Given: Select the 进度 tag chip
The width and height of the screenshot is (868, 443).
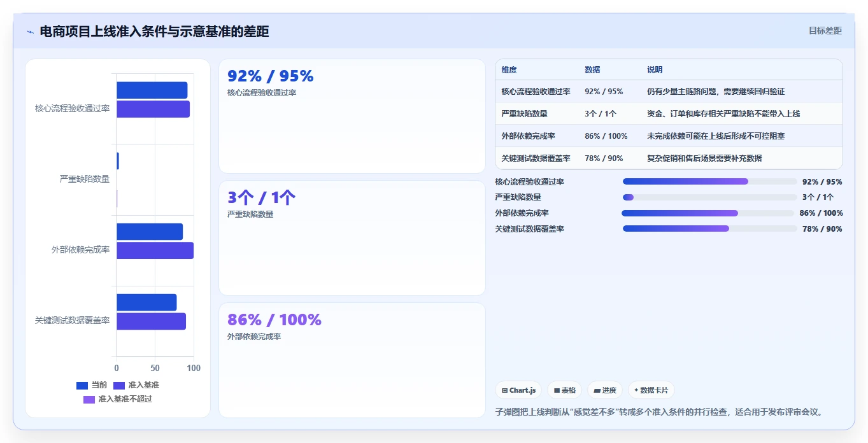Looking at the screenshot, I should click(x=605, y=390).
